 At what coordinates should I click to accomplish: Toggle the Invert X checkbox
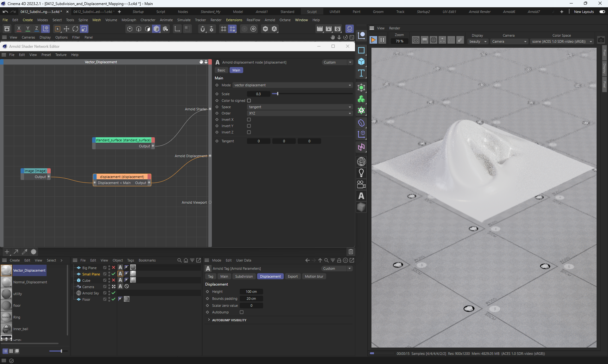[249, 120]
